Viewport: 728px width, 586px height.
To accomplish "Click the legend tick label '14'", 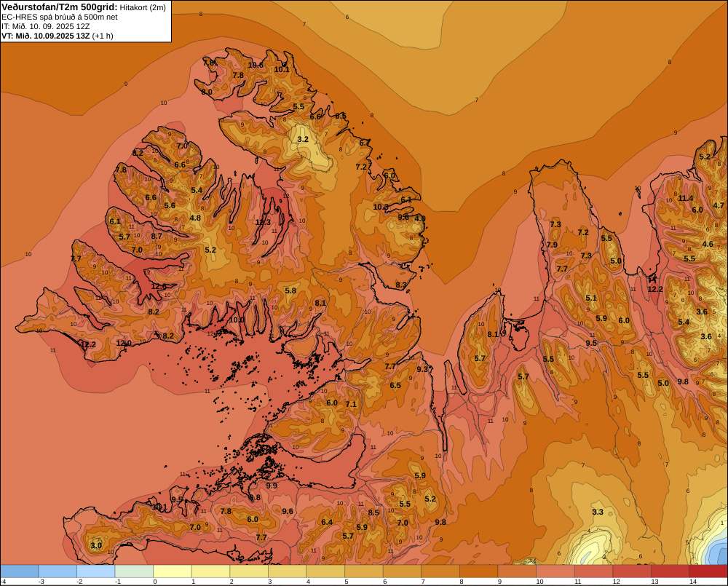I will click(x=693, y=582).
